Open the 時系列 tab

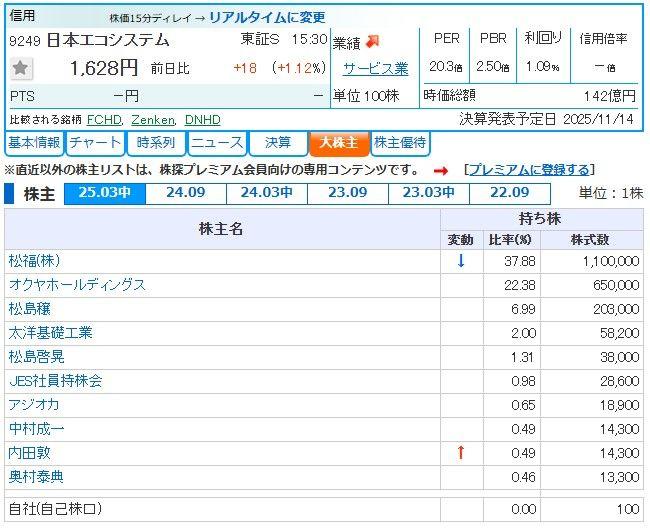pos(156,143)
